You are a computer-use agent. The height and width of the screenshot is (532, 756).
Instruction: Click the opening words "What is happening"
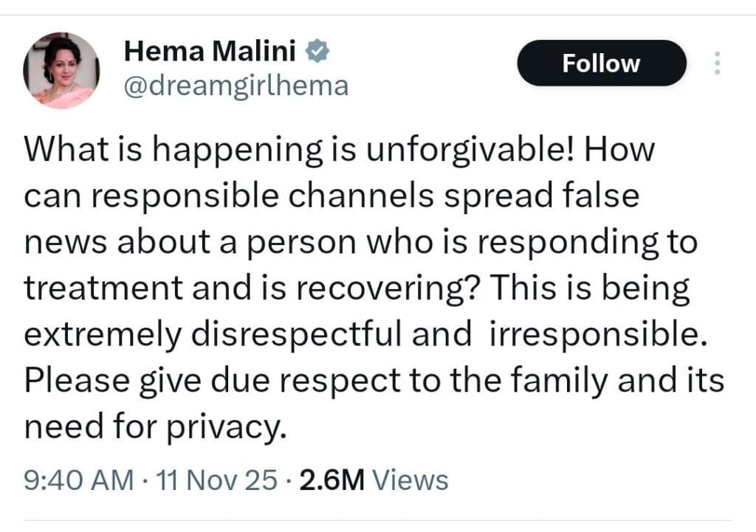tap(159, 150)
